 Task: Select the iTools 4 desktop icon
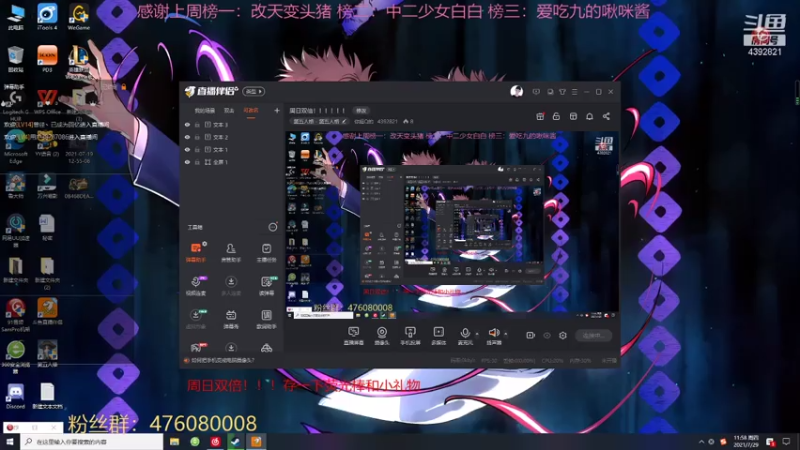click(47, 17)
